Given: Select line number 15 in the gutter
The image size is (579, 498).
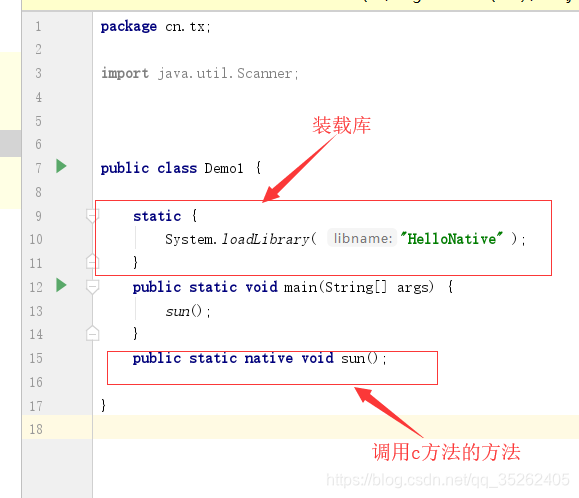Looking at the screenshot, I should (x=36, y=358).
